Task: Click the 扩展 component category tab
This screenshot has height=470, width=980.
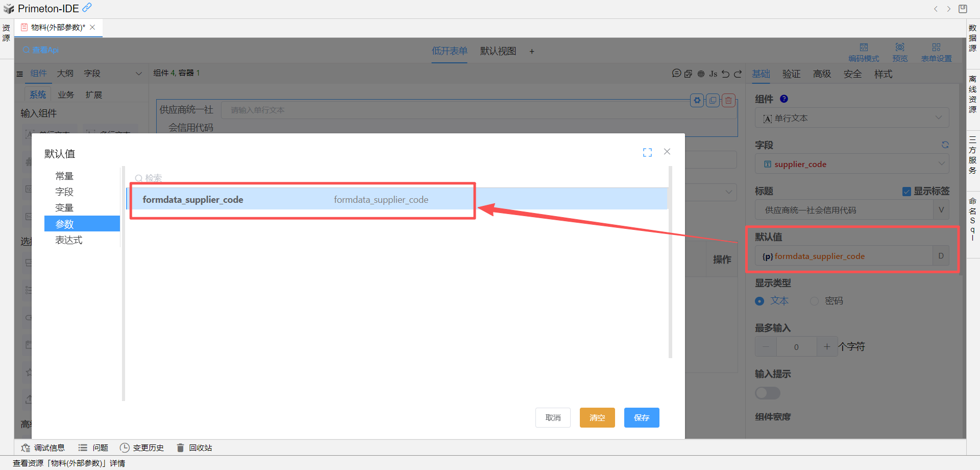Action: [94, 95]
